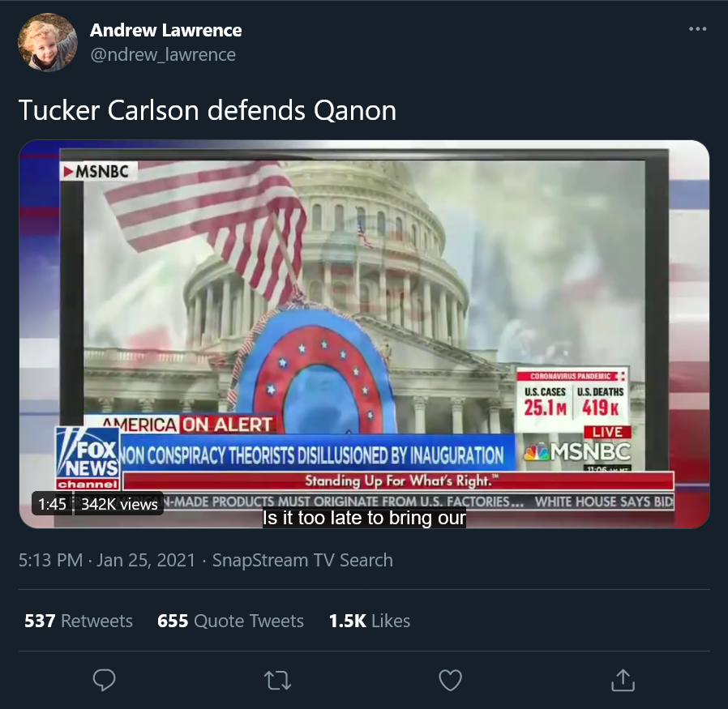Click the reply speech bubble icon
The image size is (728, 709).
point(104,680)
